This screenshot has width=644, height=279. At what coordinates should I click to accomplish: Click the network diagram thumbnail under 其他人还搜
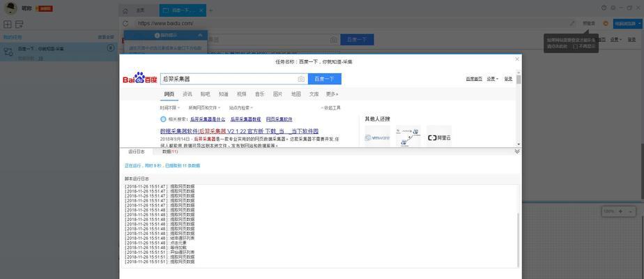pyautogui.click(x=408, y=136)
